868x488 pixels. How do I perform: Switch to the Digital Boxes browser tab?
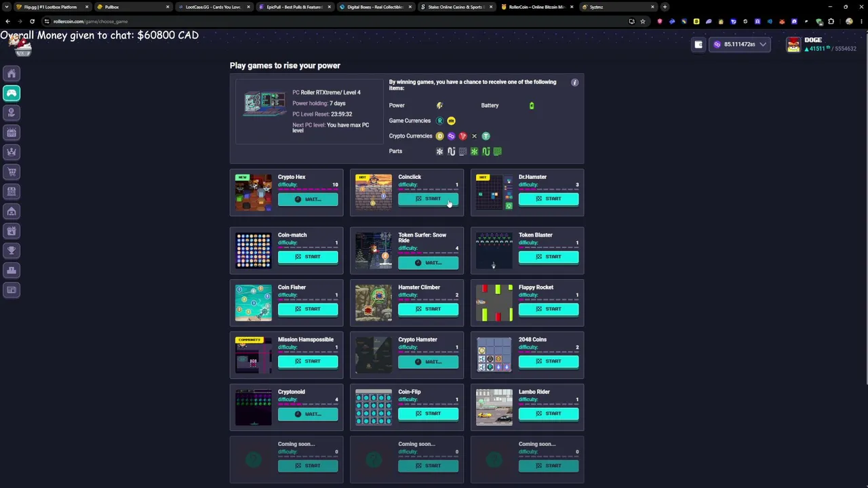[374, 7]
